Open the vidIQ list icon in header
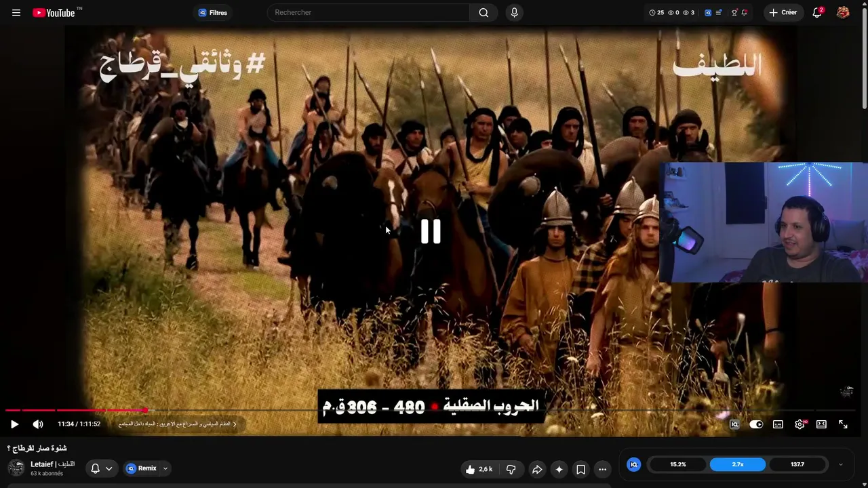868x488 pixels. tap(719, 13)
